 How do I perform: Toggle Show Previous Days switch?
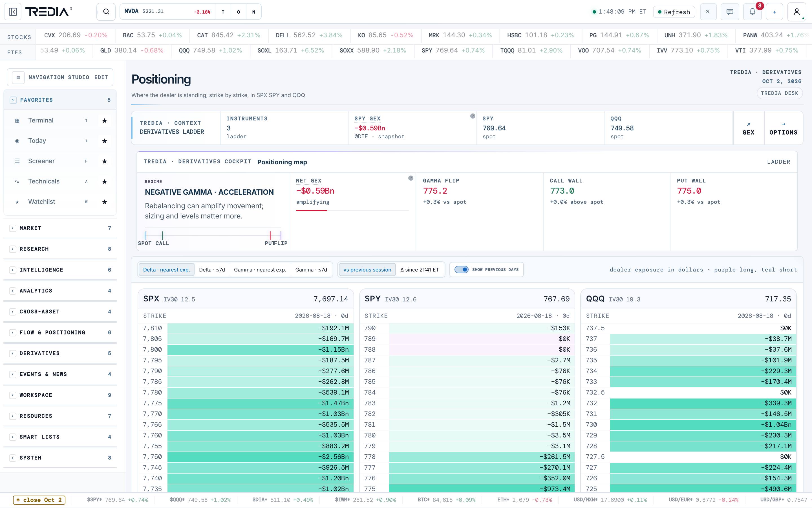click(461, 270)
